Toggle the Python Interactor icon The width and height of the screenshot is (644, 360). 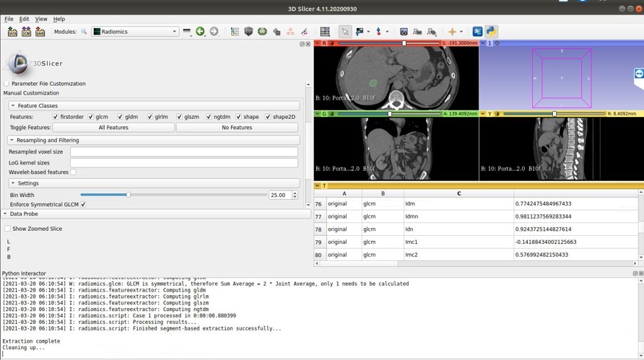[x=491, y=32]
